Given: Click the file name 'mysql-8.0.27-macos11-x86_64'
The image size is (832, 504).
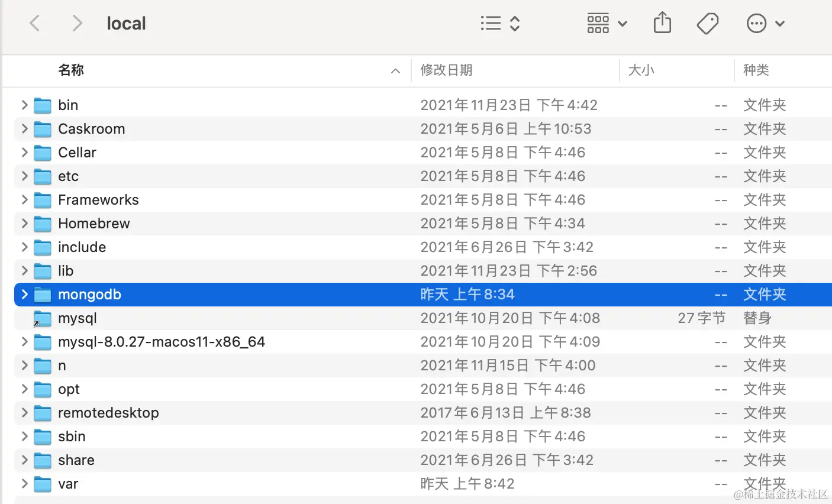Looking at the screenshot, I should (x=162, y=342).
